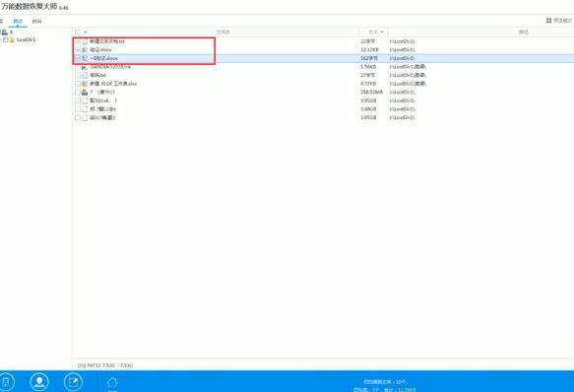Click the size value 1.56KB
This screenshot has width=574, height=392.
(x=368, y=67)
